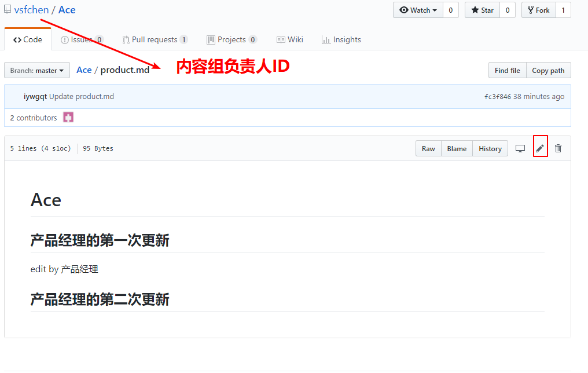This screenshot has height=373, width=588.
Task: Click the fc3f846 commit hash
Action: pyautogui.click(x=497, y=97)
